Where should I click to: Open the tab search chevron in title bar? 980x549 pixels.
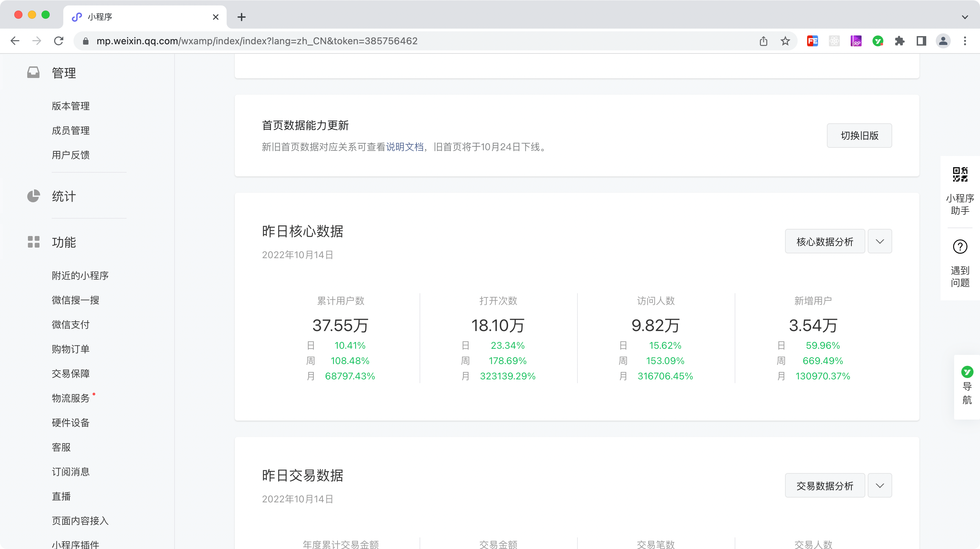(964, 17)
